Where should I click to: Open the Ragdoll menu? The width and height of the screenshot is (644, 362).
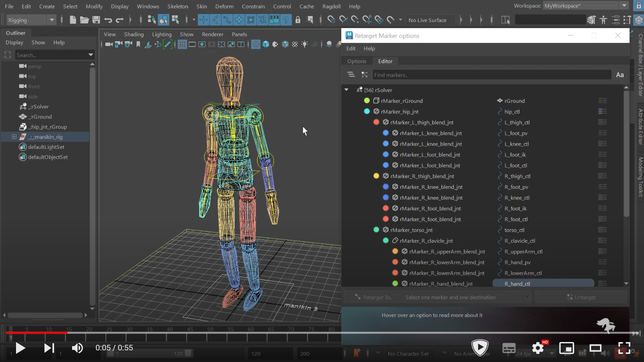click(x=331, y=6)
